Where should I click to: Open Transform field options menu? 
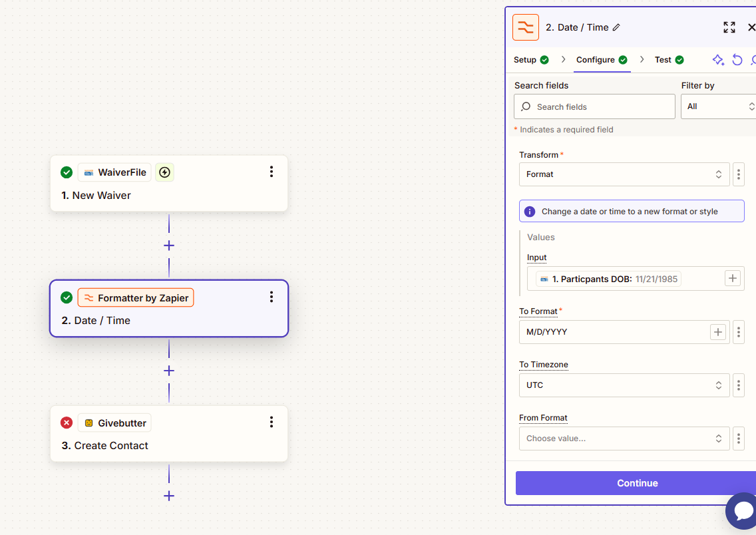[738, 174]
